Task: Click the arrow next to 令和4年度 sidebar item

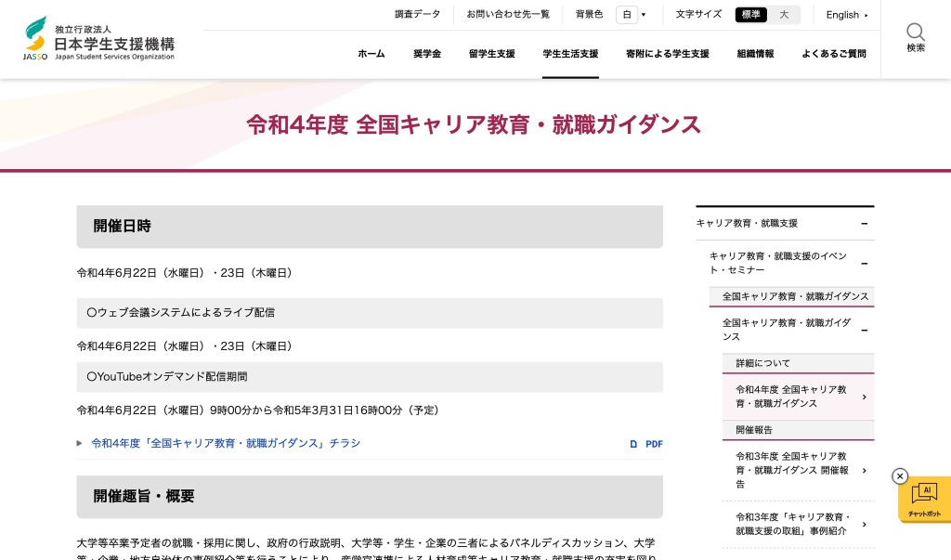Action: pyautogui.click(x=864, y=397)
